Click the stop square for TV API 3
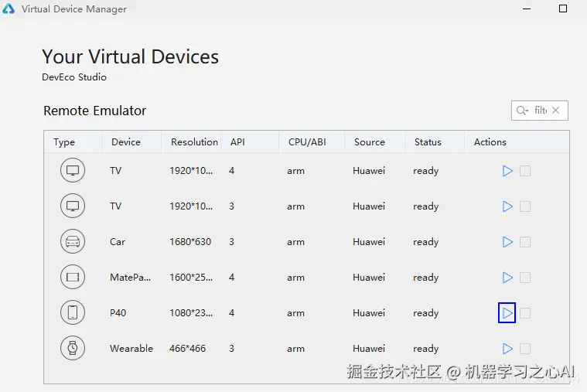This screenshot has width=587, height=392. click(525, 206)
